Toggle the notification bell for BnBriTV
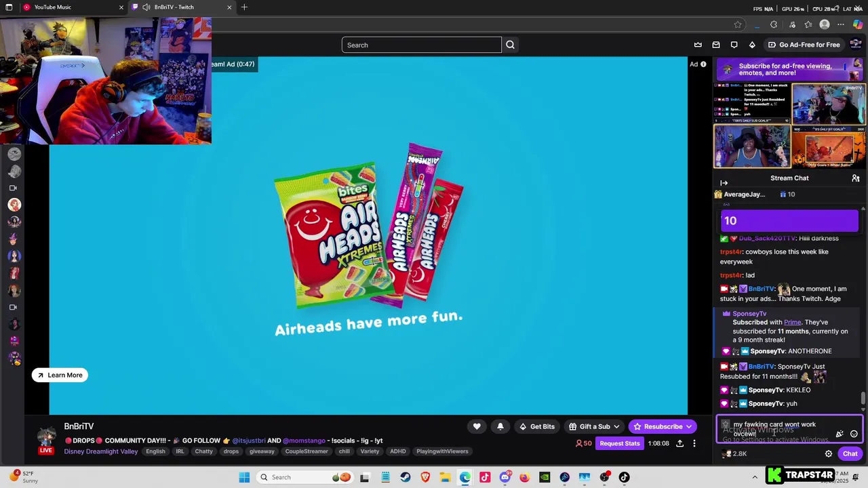This screenshot has width=868, height=488. tap(500, 426)
